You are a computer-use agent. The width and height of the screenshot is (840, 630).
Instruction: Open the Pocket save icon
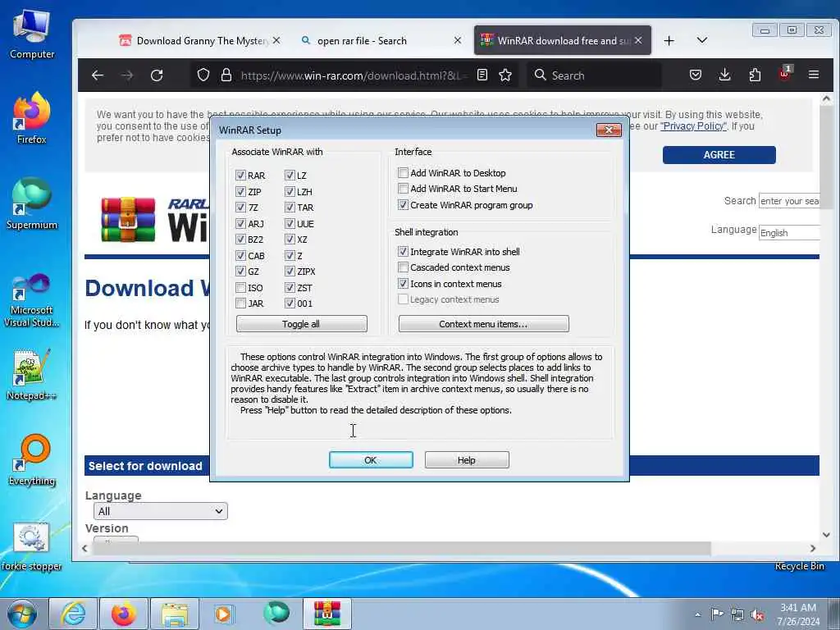click(696, 75)
